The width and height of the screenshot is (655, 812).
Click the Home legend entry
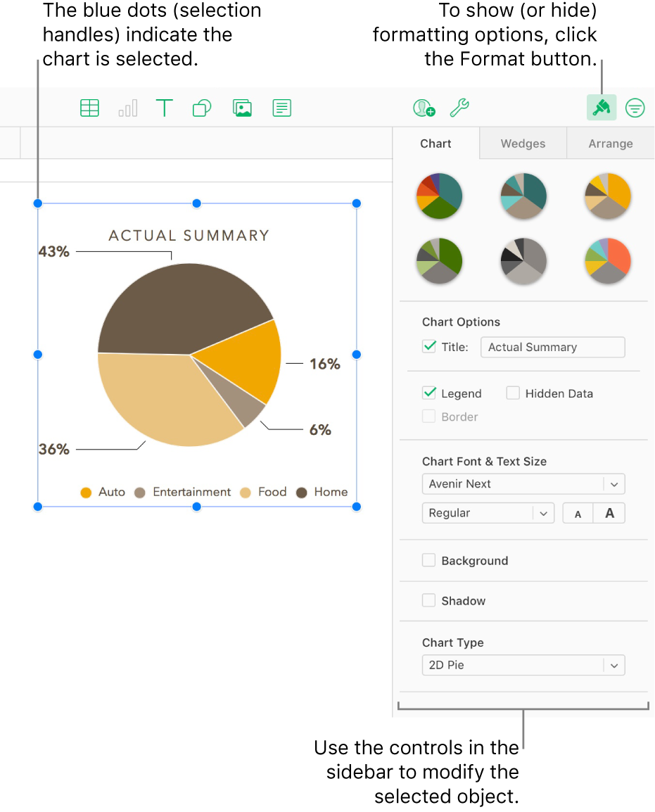pos(322,492)
